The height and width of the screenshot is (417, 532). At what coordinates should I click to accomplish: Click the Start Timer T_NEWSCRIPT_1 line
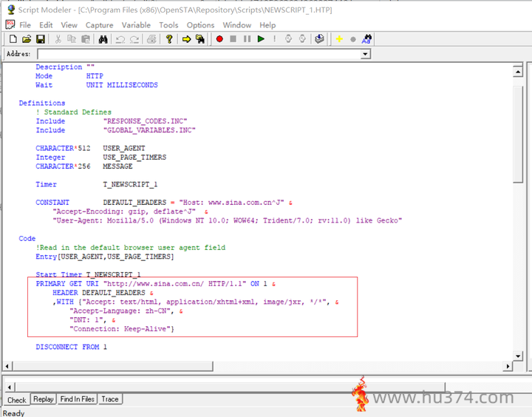point(88,274)
